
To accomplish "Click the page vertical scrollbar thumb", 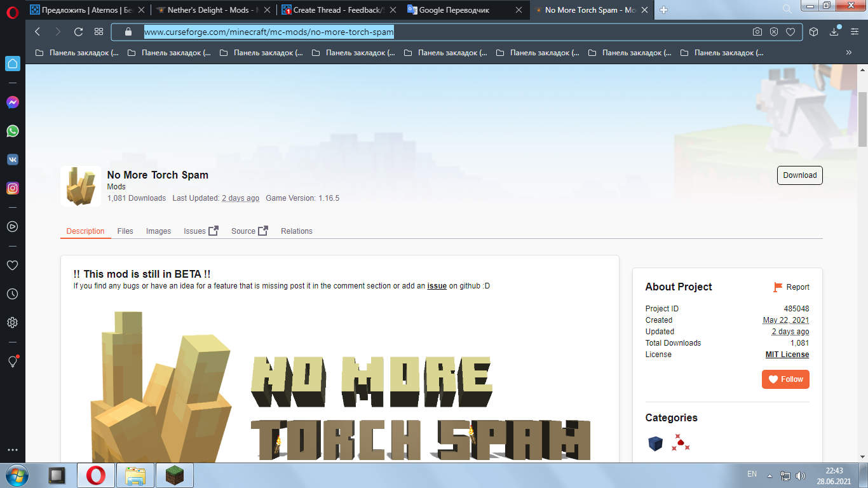I will click(863, 119).
